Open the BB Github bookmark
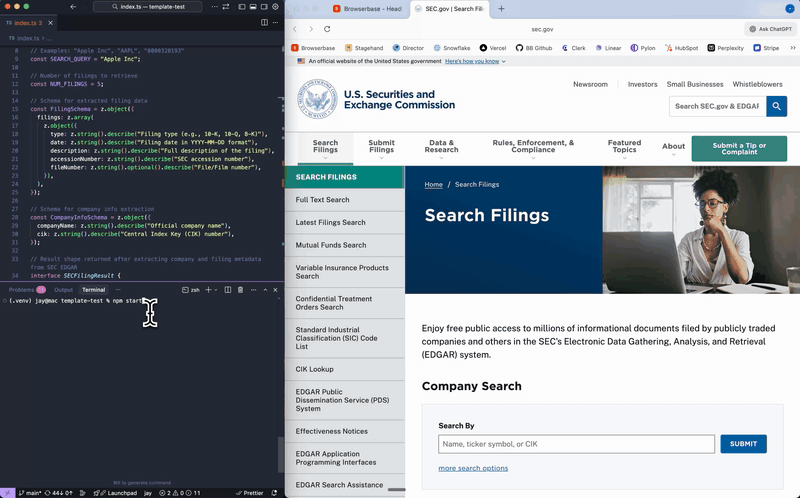Viewport: 800px width, 498px height. pos(534,48)
